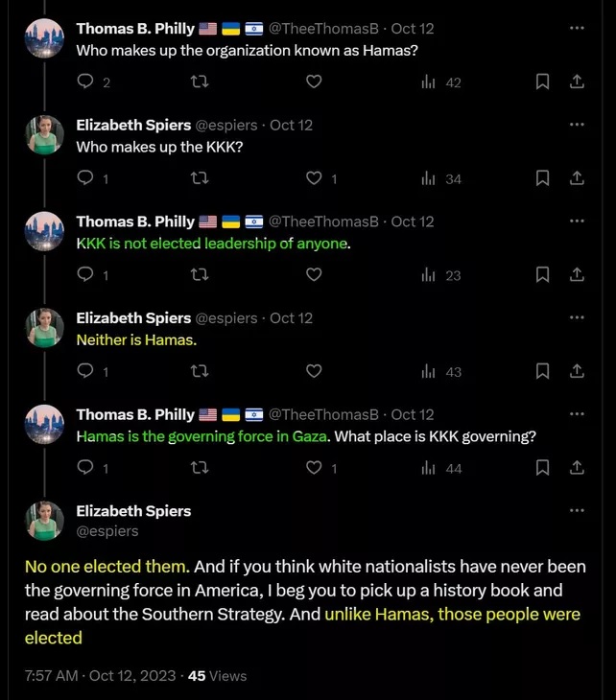Click the 45 Views count

pyautogui.click(x=218, y=675)
